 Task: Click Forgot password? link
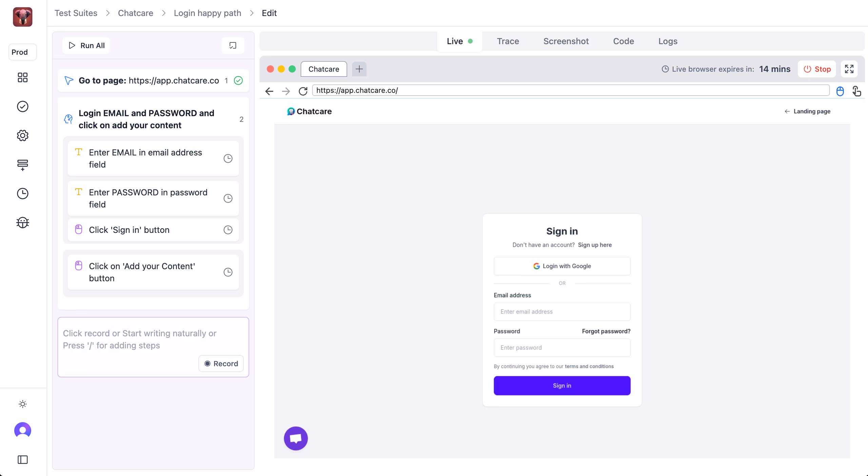coord(606,331)
